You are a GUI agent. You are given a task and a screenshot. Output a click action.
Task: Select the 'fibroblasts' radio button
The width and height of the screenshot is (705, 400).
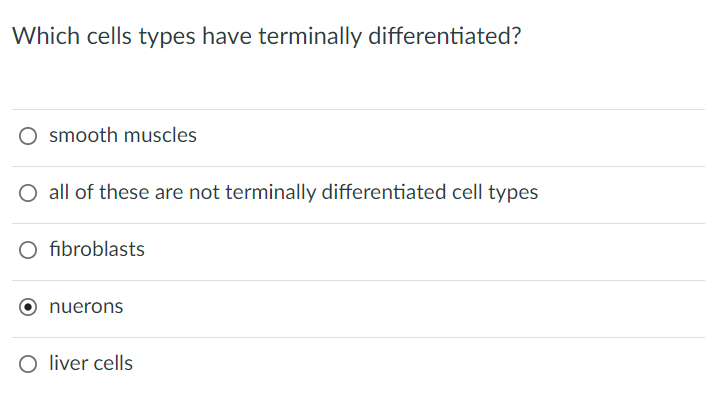28,250
